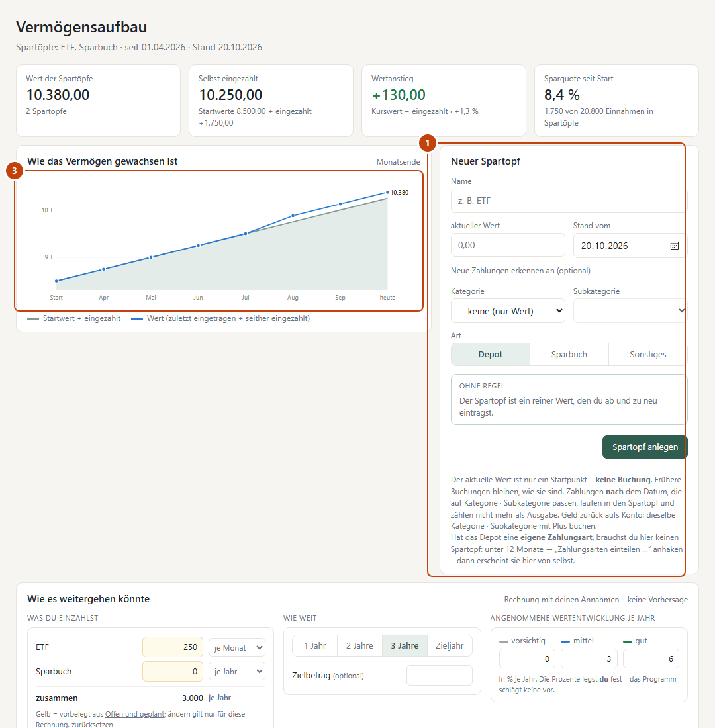
Task: Open the Subkategorie dropdown
Action: click(x=630, y=311)
